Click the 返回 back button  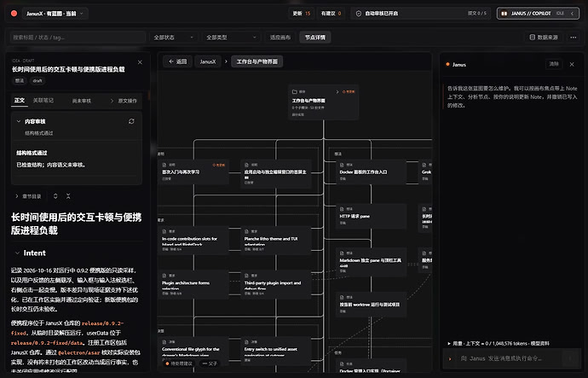tap(177, 61)
